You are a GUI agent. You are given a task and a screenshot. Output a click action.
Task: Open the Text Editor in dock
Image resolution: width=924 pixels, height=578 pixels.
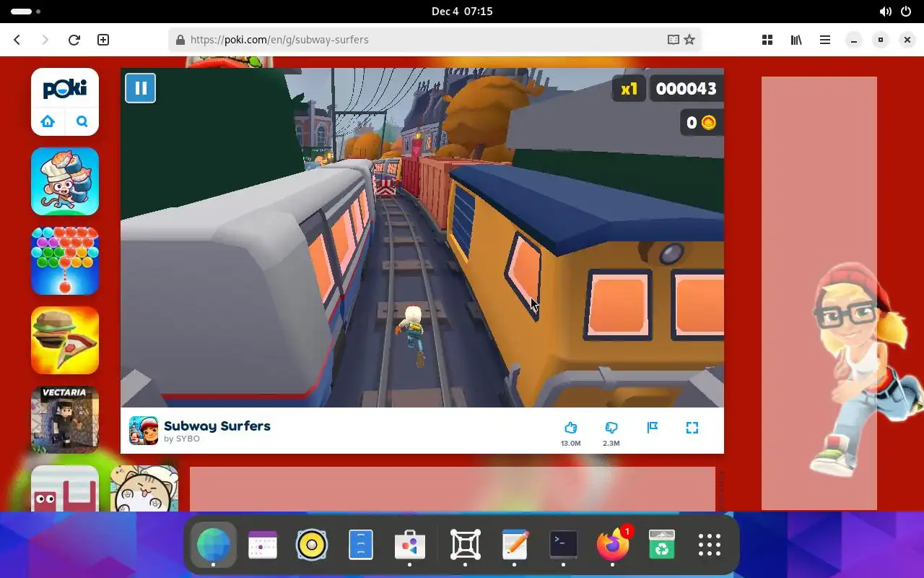(x=515, y=545)
